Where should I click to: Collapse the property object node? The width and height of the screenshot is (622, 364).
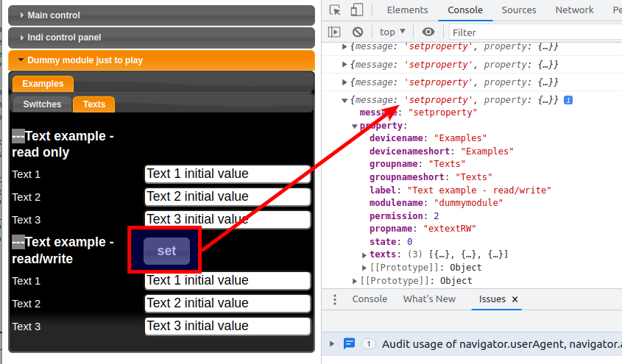355,126
